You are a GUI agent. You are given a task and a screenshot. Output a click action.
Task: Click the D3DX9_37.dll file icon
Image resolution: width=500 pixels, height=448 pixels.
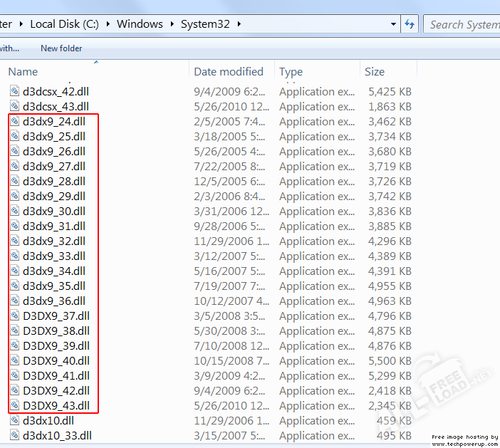[x=15, y=316]
